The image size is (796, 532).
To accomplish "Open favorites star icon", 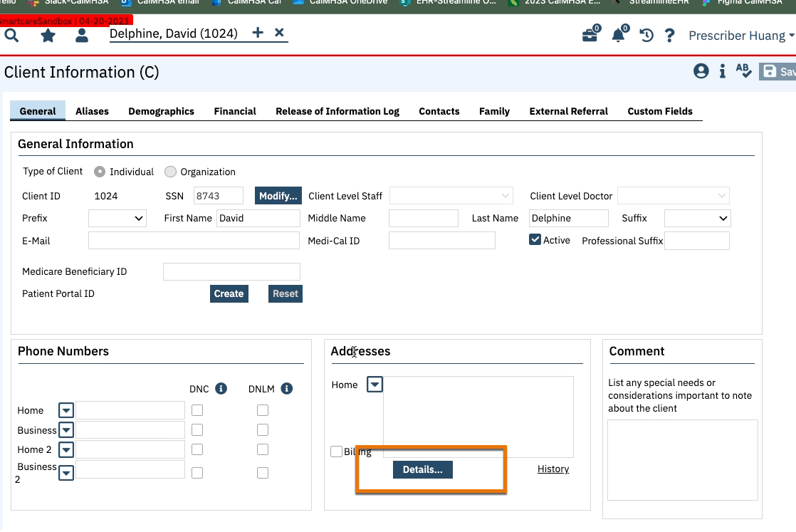I will click(48, 36).
